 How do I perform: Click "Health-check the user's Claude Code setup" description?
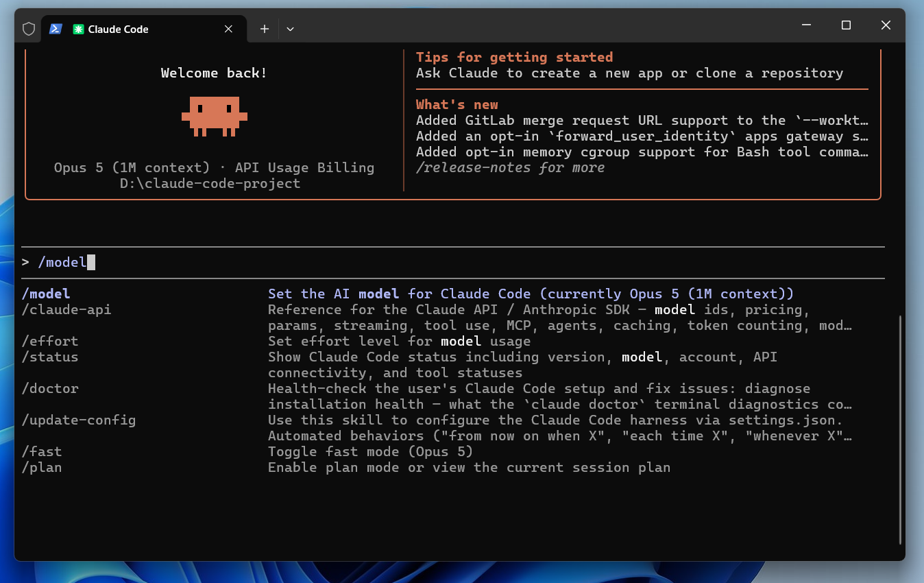pyautogui.click(x=560, y=396)
